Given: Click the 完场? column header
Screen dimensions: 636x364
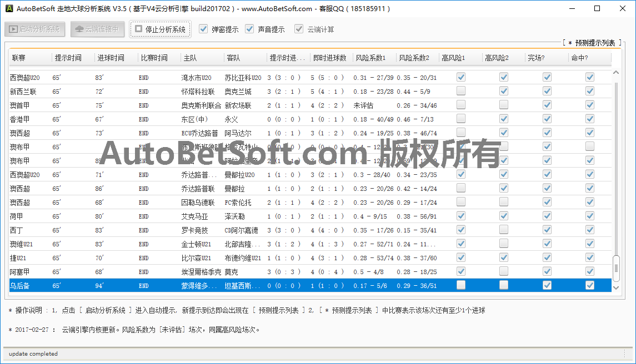Looking at the screenshot, I should click(x=547, y=58).
